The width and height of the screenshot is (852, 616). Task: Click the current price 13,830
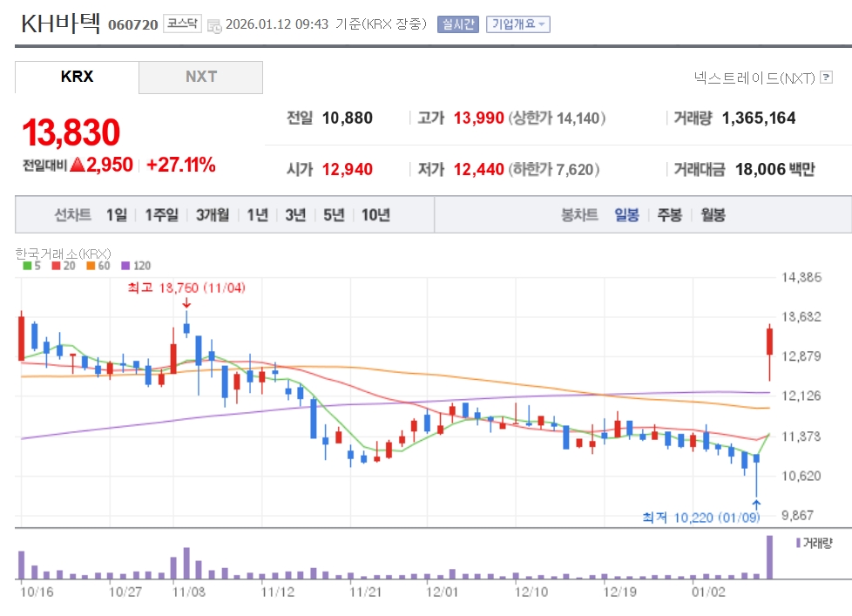(71, 132)
